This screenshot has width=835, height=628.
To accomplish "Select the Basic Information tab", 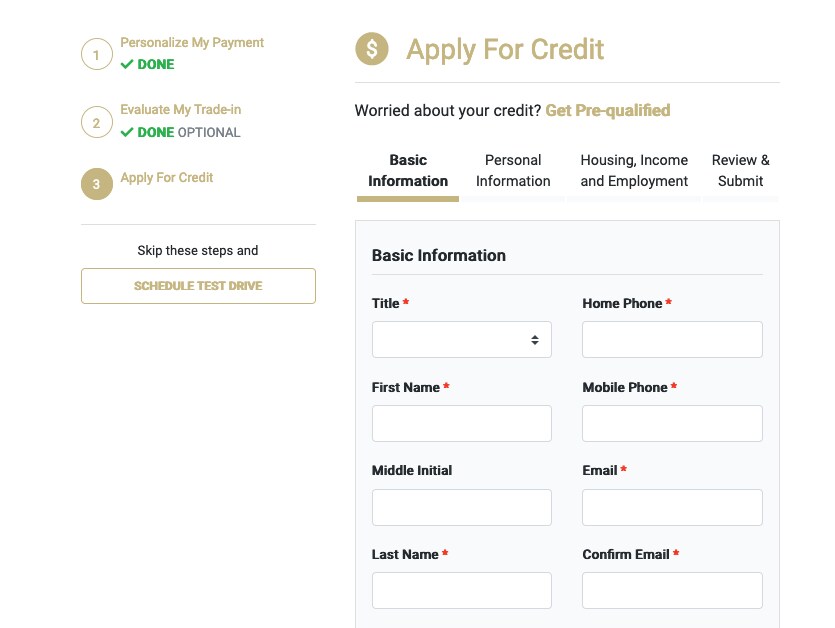I will point(408,170).
